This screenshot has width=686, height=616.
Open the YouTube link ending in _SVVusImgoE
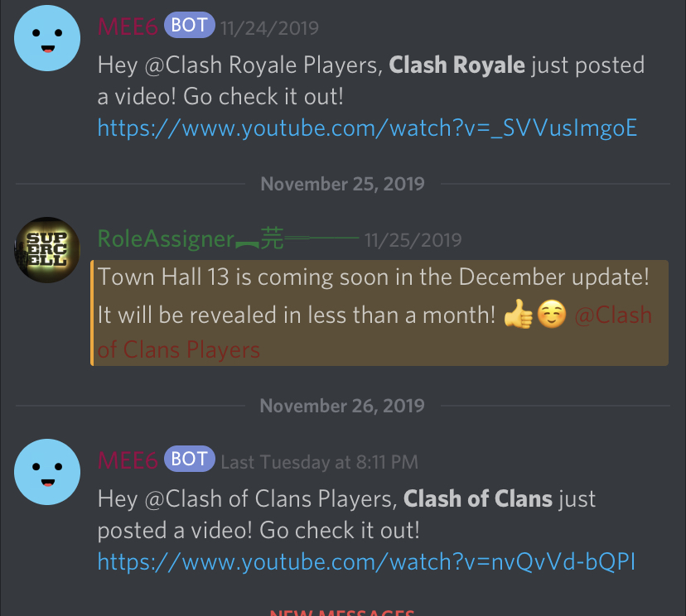(367, 128)
